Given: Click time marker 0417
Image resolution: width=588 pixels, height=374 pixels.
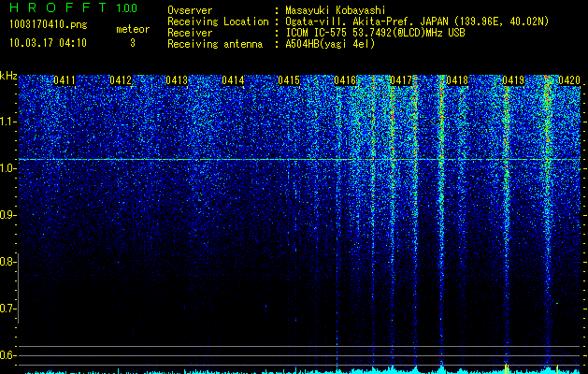Looking at the screenshot, I should point(401,80).
